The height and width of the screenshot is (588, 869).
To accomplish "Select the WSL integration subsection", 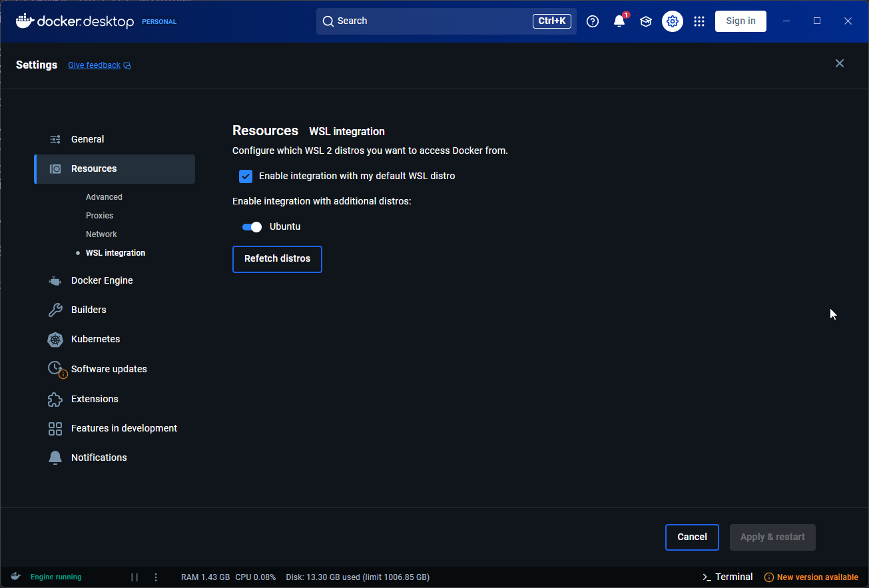I will coord(115,253).
